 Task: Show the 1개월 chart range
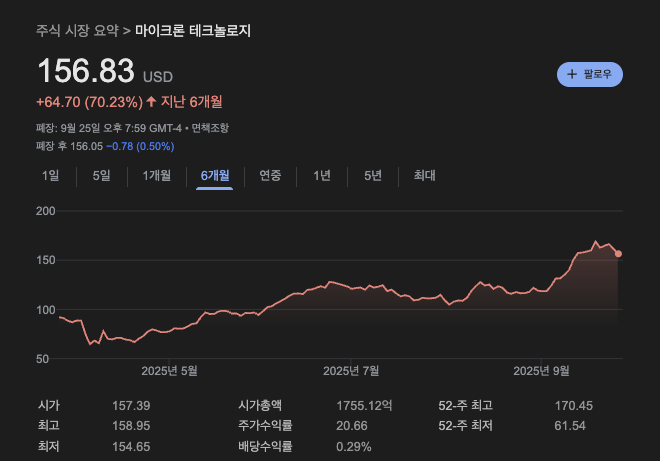tap(157, 176)
